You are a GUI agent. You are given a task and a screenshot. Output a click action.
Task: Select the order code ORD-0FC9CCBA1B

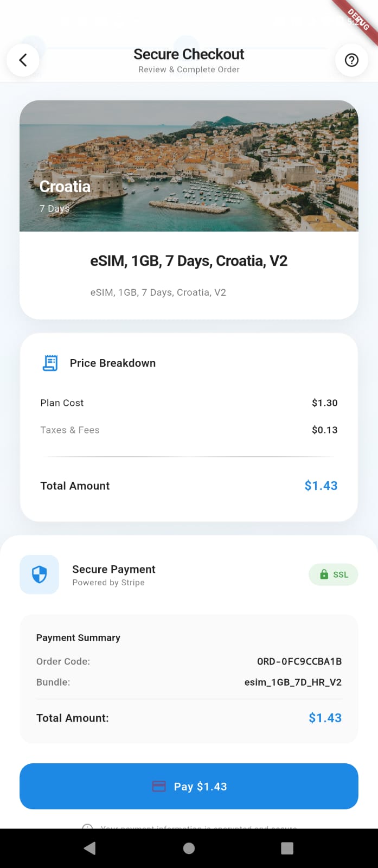click(299, 661)
